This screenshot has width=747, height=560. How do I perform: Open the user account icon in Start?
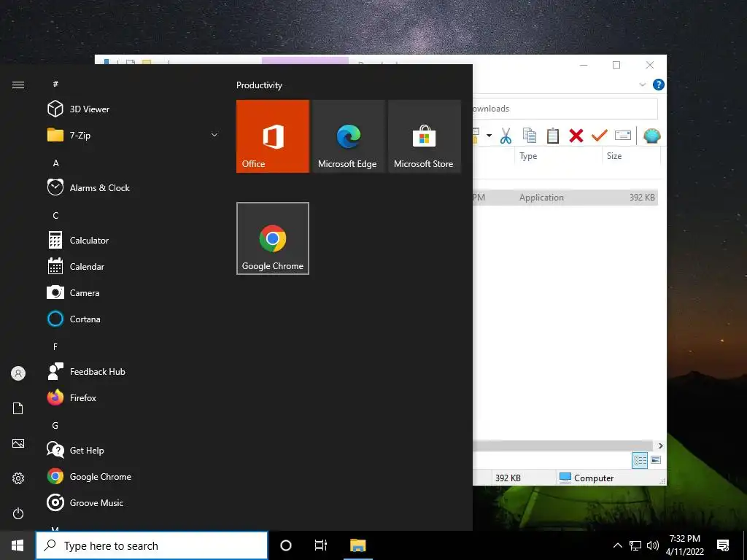(18, 373)
